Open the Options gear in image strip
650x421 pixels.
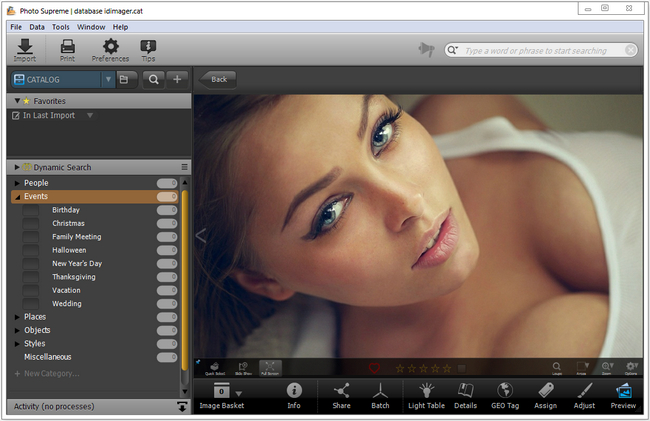click(x=631, y=368)
